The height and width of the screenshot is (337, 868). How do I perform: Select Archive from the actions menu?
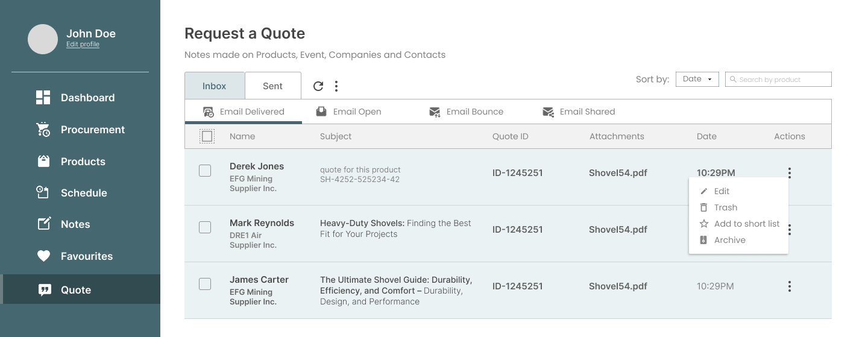pyautogui.click(x=729, y=240)
